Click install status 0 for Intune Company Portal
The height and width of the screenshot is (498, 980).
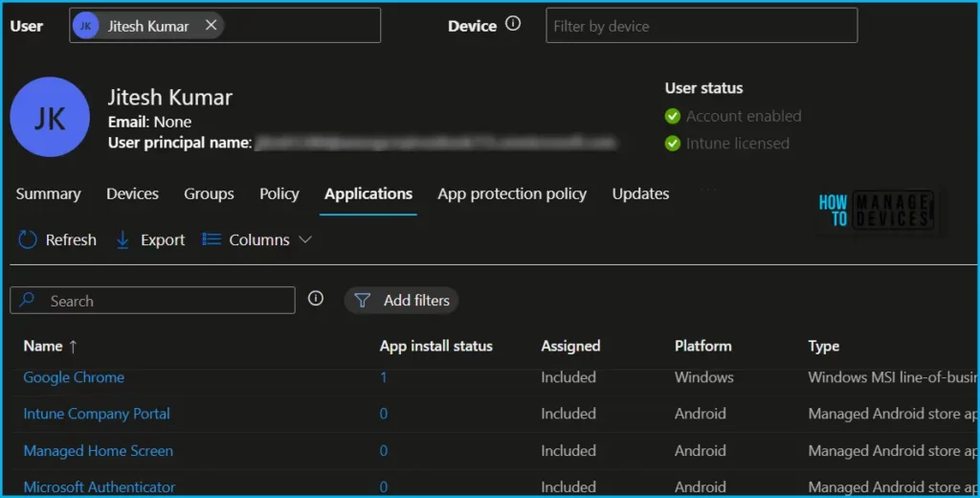pyautogui.click(x=384, y=414)
